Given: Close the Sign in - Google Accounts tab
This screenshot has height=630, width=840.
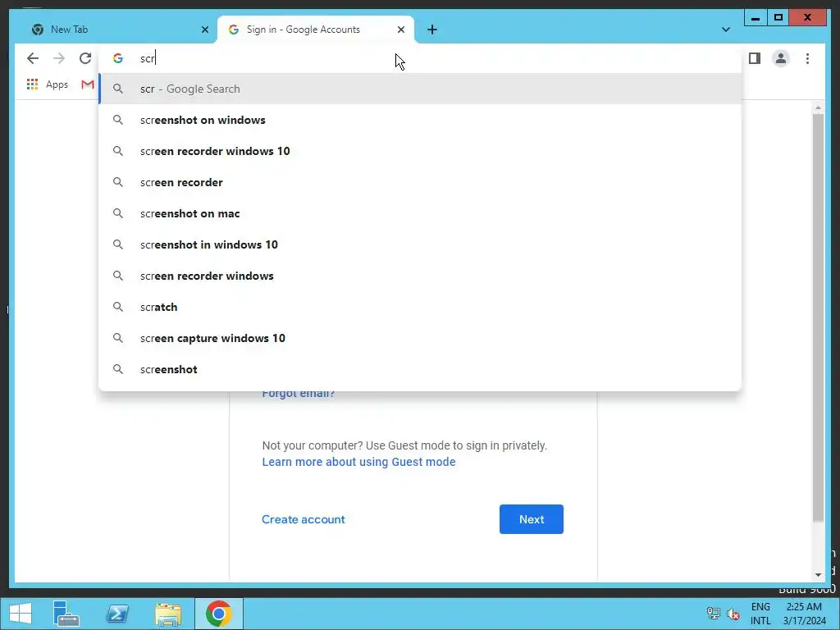Looking at the screenshot, I should point(400,30).
